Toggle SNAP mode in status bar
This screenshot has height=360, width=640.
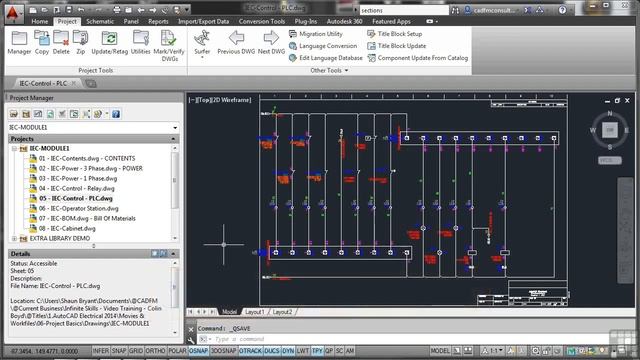click(x=119, y=351)
